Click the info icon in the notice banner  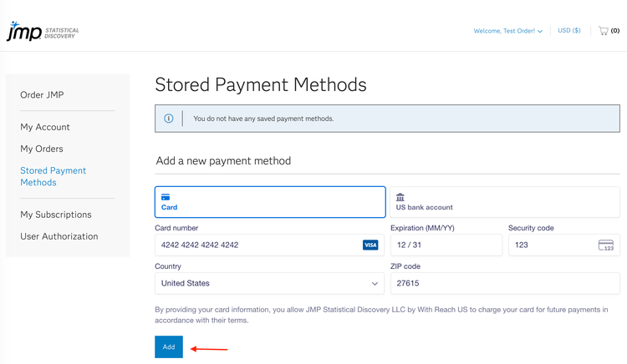[x=169, y=119]
